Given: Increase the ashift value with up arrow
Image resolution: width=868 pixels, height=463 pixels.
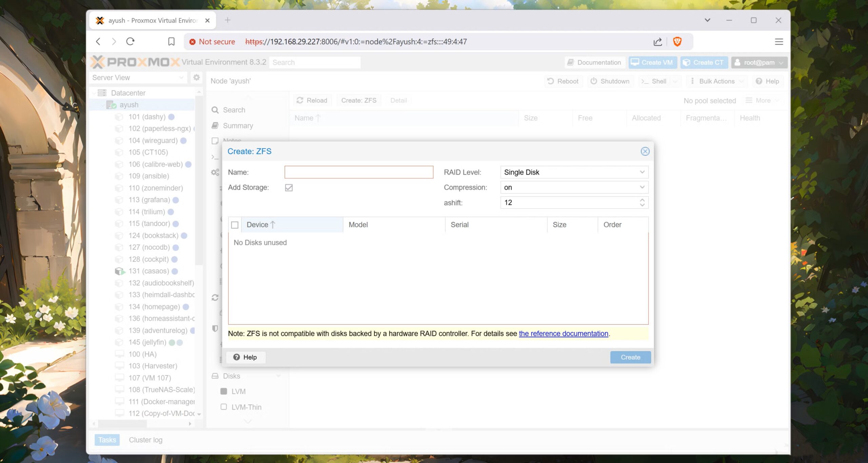Looking at the screenshot, I should (x=642, y=200).
